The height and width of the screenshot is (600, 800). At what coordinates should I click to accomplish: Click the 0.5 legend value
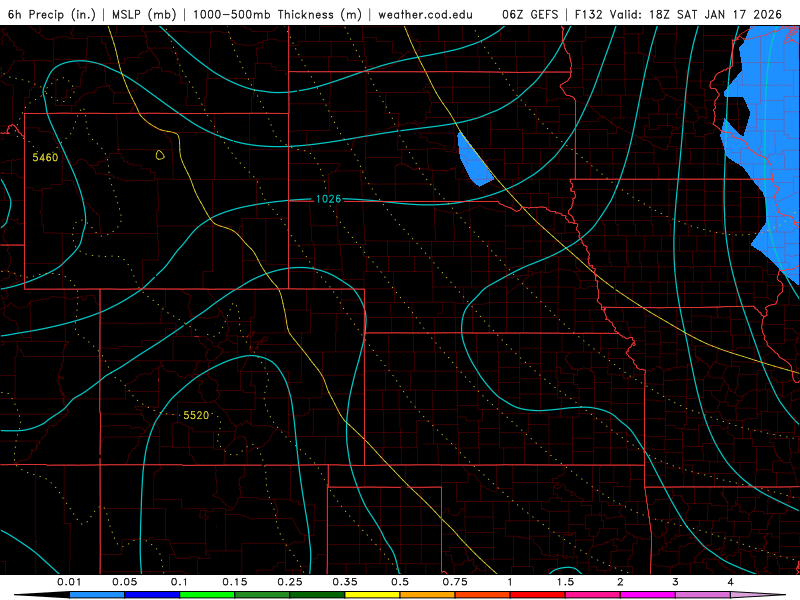click(x=400, y=582)
